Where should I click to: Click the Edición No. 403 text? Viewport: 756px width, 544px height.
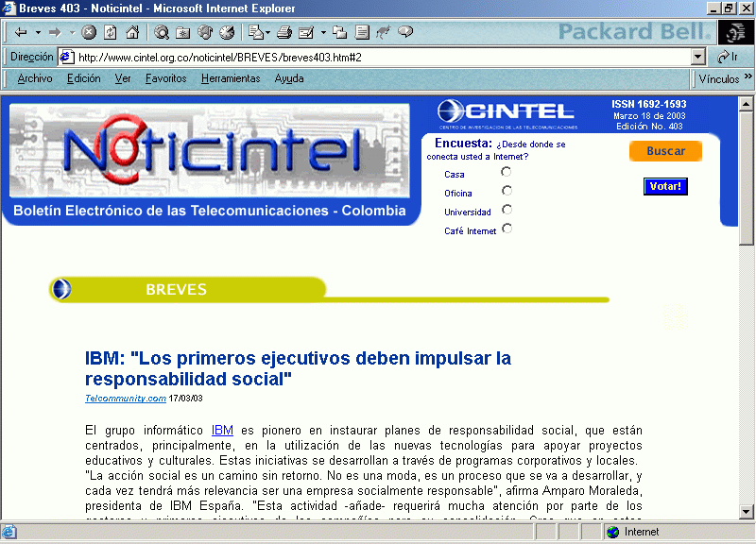(649, 127)
